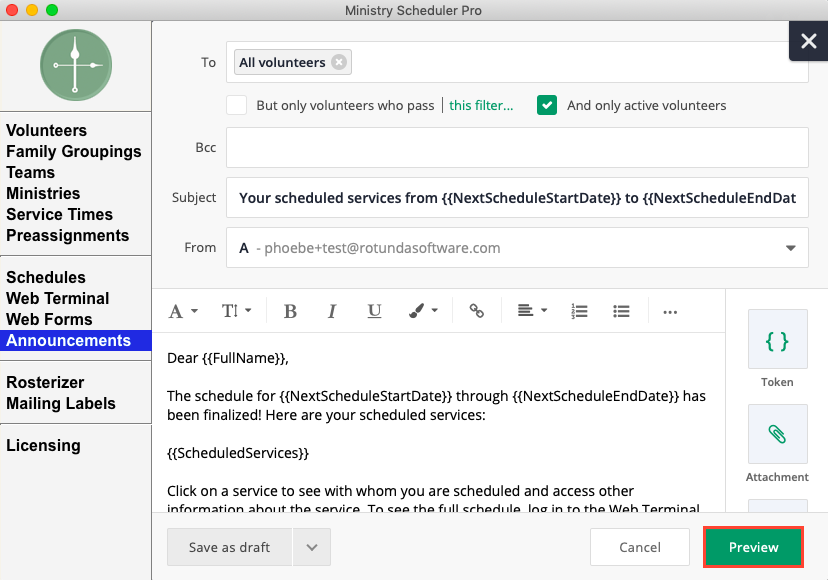This screenshot has height=580, width=828.
Task: Click the Preview button
Action: (x=754, y=547)
